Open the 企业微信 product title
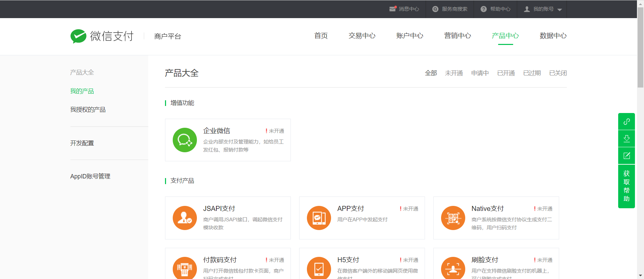Viewport: 644px width, 279px height. 217,131
